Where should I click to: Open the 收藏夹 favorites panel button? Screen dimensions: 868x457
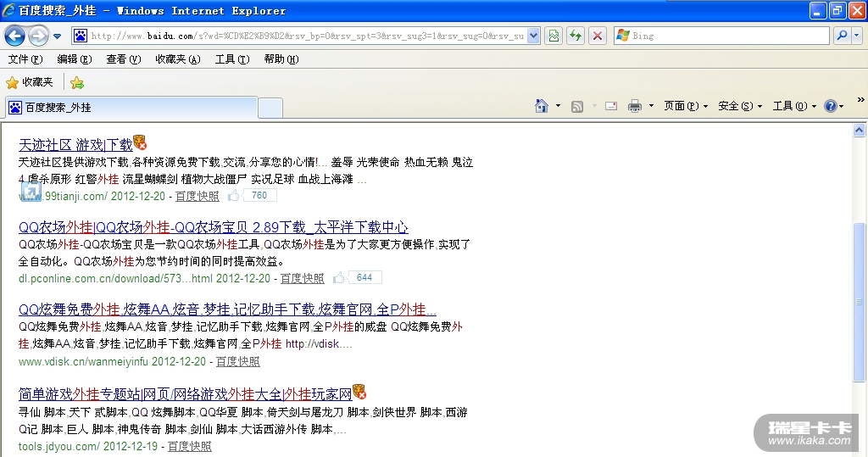pos(30,82)
